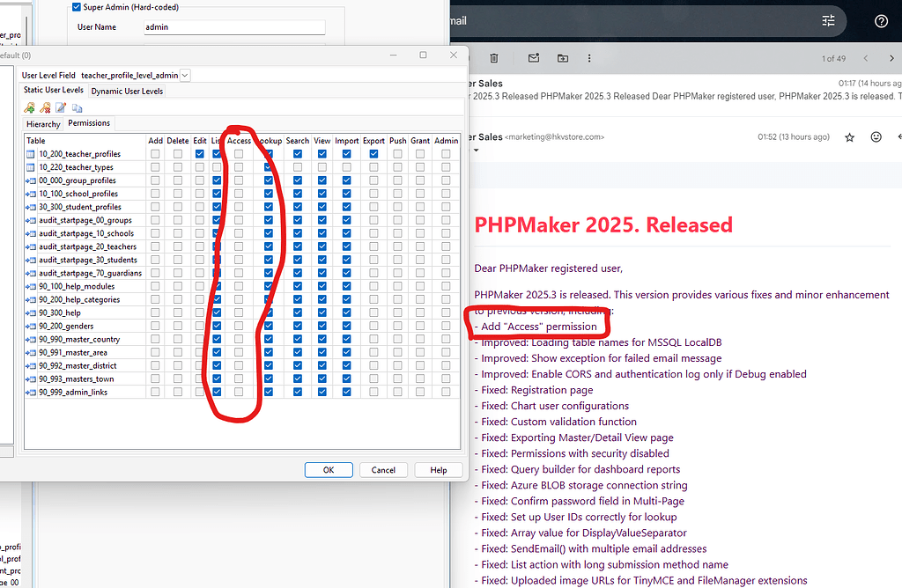
Task: Check Add for 10_220_teacher_types
Action: (155, 167)
